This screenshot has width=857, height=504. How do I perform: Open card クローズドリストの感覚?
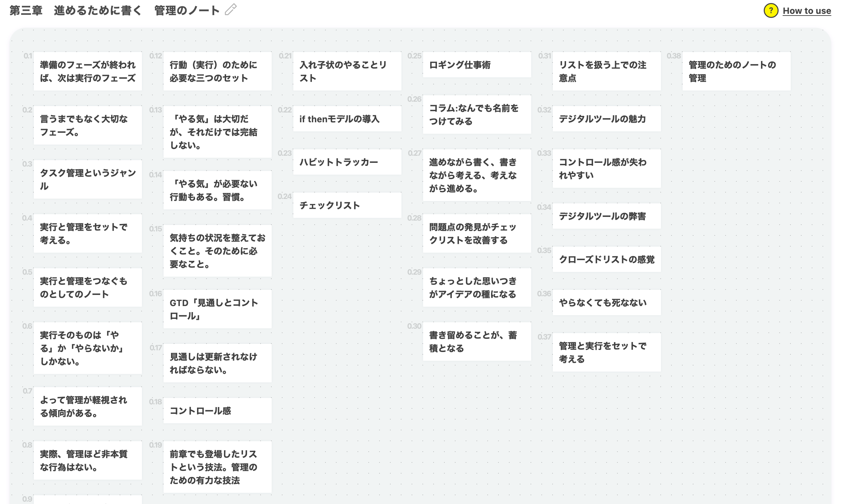(x=606, y=259)
